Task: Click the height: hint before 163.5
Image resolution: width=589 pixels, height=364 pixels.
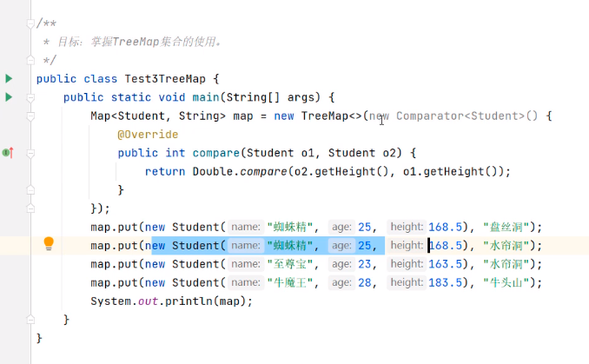Action: point(407,264)
